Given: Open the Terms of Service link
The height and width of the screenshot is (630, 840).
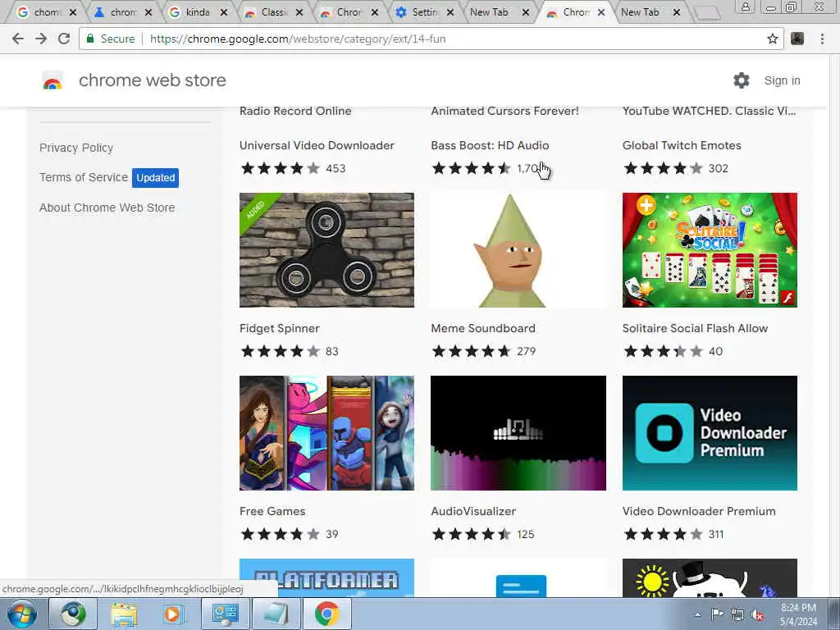Looking at the screenshot, I should click(84, 177).
